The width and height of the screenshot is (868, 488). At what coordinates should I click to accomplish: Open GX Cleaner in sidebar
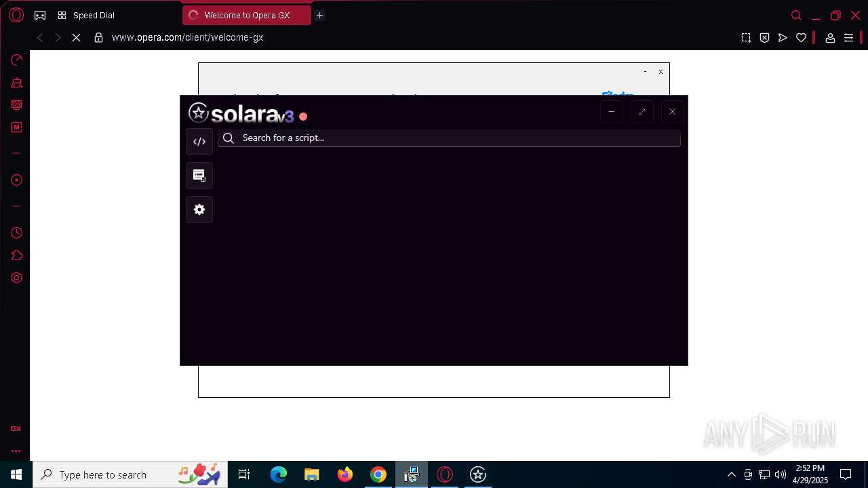point(16,83)
